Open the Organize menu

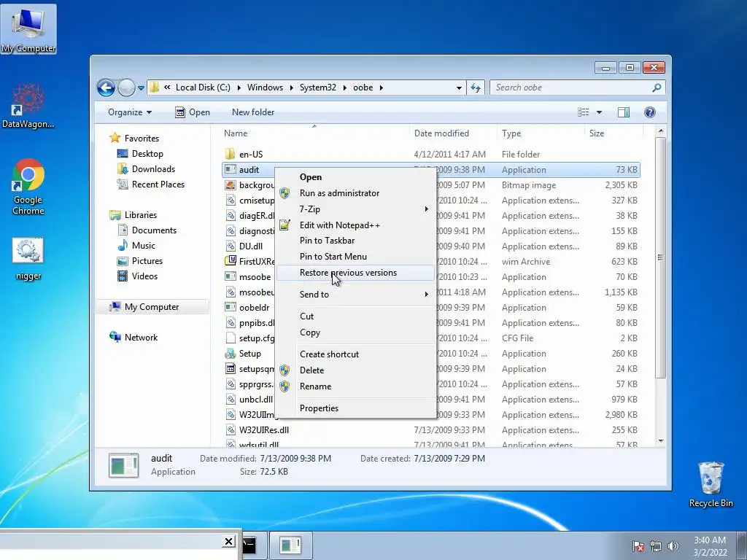(x=130, y=112)
